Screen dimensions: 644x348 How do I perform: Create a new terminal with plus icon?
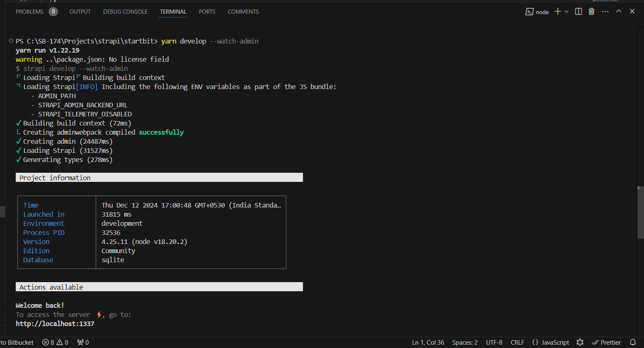(558, 12)
